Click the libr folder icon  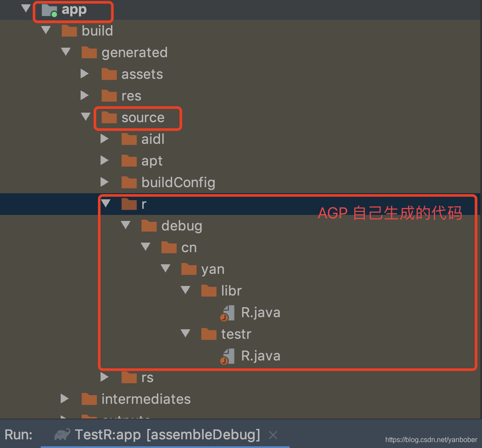(x=209, y=291)
